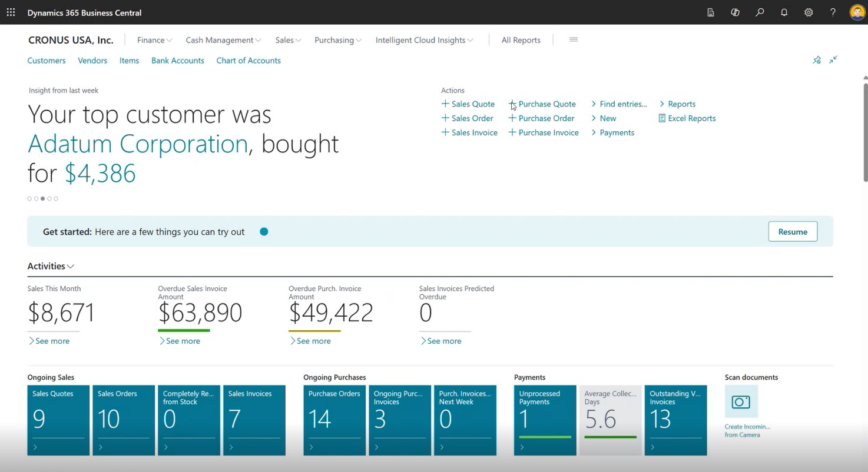Open the Chart of Accounts link
Screen dimensions: 868x472
click(x=248, y=61)
